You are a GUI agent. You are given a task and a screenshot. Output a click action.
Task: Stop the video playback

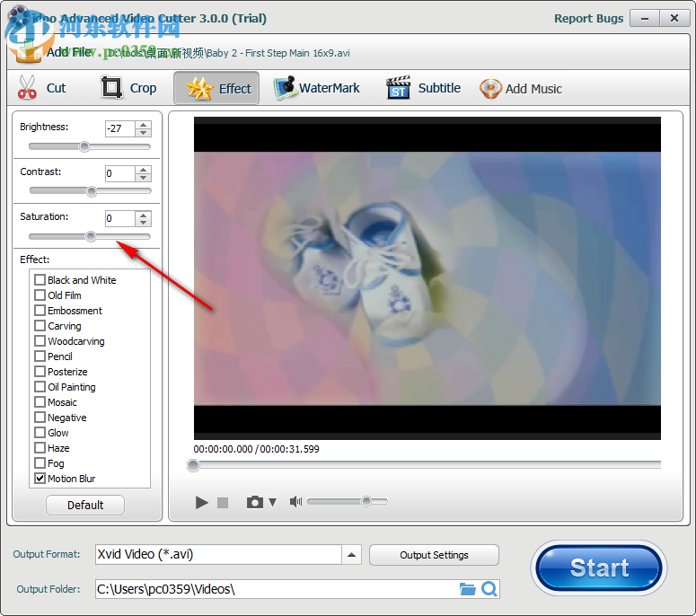[223, 502]
